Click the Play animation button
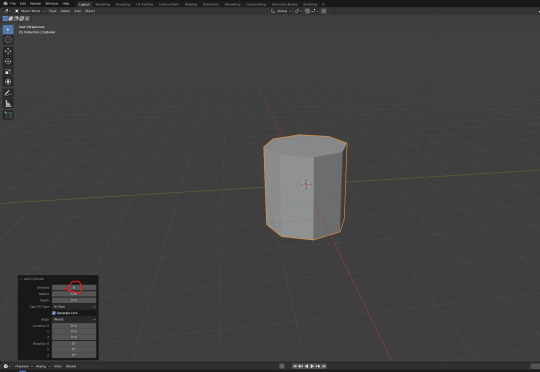This screenshot has width=540, height=372. coord(312,366)
